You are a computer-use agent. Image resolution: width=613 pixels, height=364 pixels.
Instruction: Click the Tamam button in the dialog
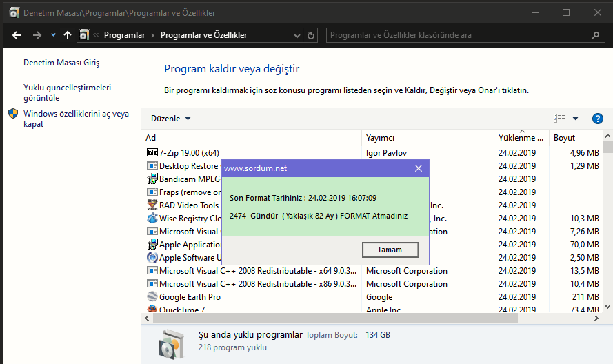click(390, 250)
